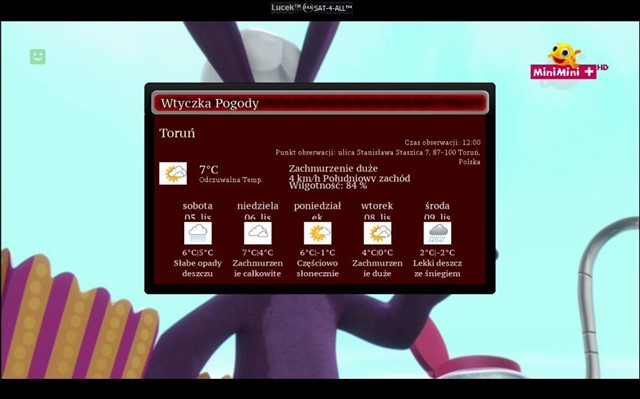The height and width of the screenshot is (399, 640).
Task: Click Słabe opady deszczu forecast description
Action: pyautogui.click(x=198, y=268)
